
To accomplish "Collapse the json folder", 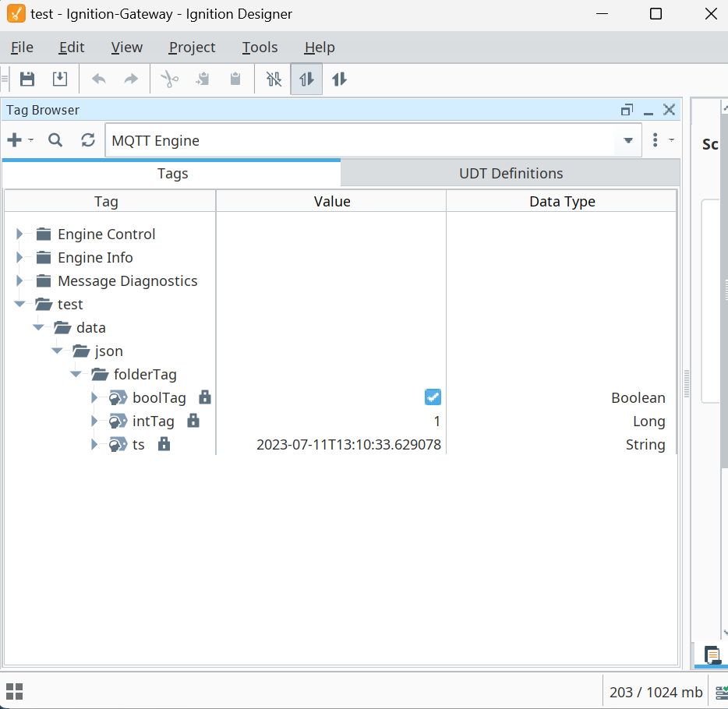I will [x=57, y=351].
